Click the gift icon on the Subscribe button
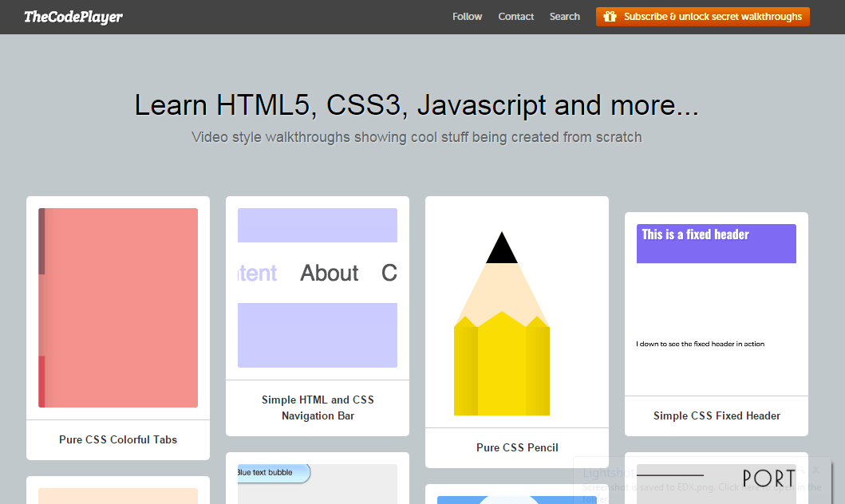The width and height of the screenshot is (845, 504). pyautogui.click(x=611, y=16)
